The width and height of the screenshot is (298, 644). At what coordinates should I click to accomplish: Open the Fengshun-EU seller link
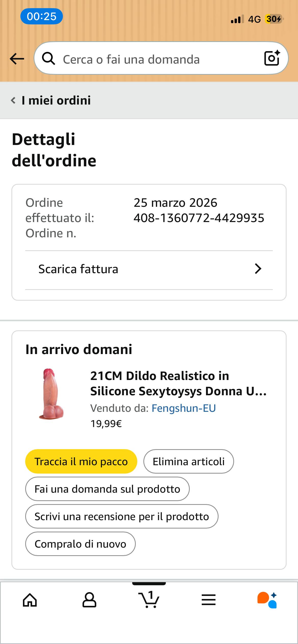184,408
